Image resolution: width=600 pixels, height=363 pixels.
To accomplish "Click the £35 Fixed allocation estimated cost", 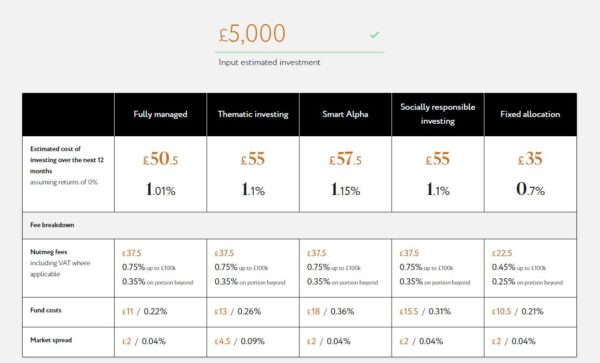I will [x=530, y=159].
